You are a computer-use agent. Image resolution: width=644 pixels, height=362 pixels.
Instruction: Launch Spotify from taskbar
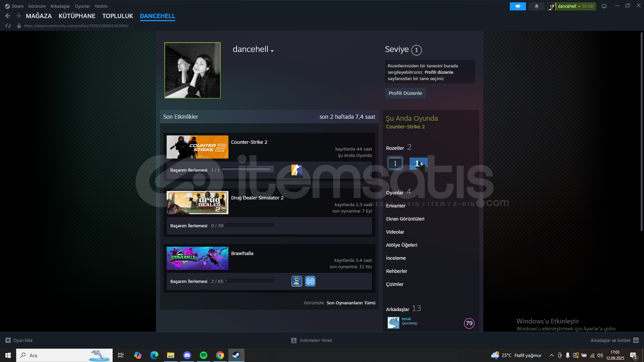pyautogui.click(x=204, y=355)
